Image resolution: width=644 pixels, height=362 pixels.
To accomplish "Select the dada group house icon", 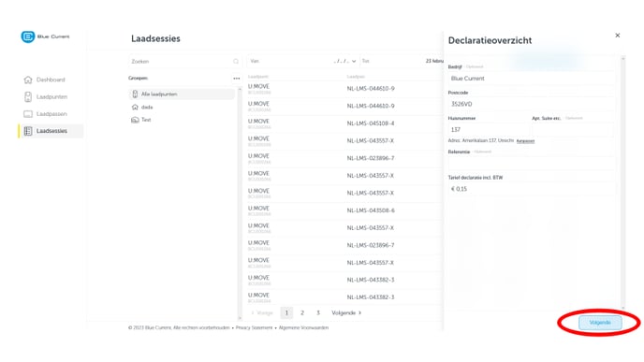I will [x=135, y=108].
